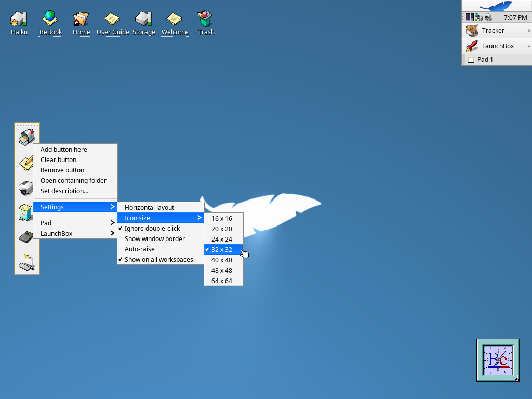The image size is (532, 399).
Task: Enable Horizontal layout option
Action: [x=161, y=208]
